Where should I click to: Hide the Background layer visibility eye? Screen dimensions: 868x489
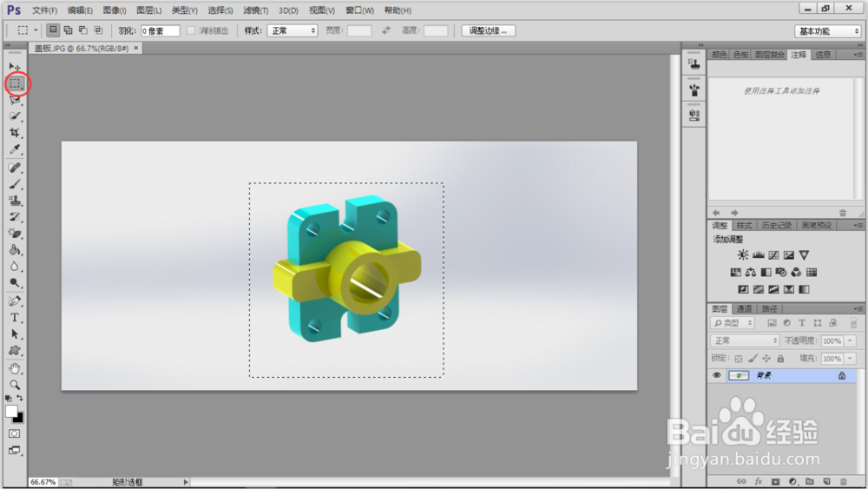pyautogui.click(x=717, y=375)
